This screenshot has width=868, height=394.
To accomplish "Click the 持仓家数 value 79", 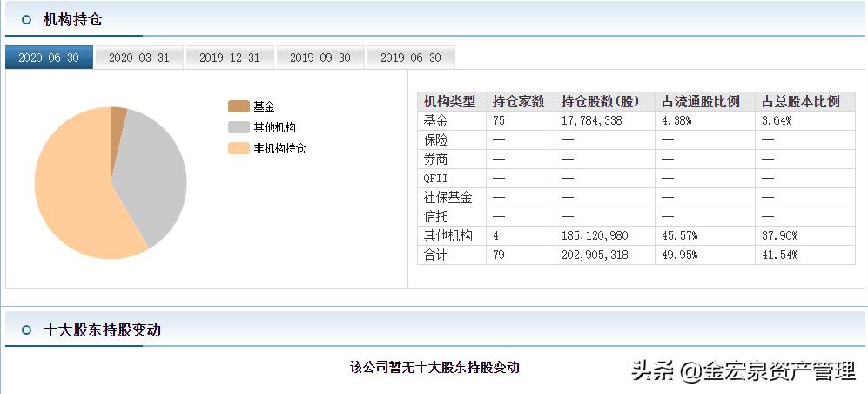I will [499, 255].
